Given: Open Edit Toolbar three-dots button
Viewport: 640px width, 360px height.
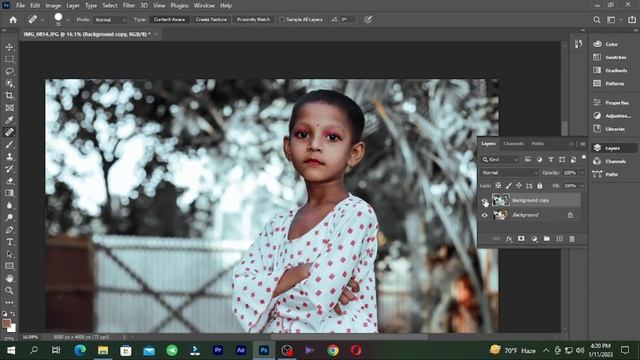Looking at the screenshot, I should pyautogui.click(x=9, y=302).
